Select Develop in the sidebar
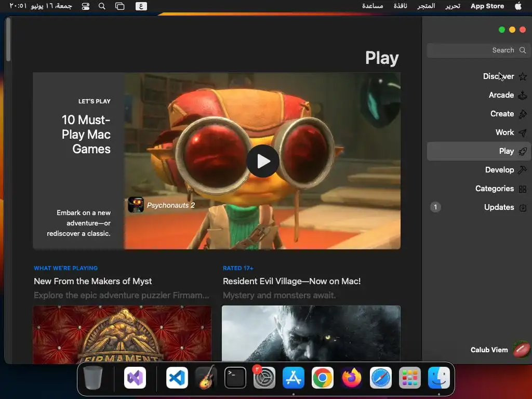The image size is (532, 399). 478,170
